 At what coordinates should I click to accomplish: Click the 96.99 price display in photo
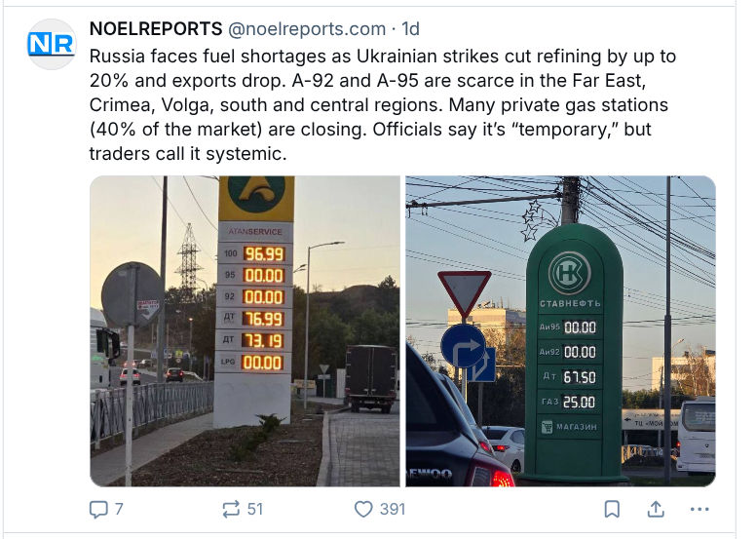point(264,253)
